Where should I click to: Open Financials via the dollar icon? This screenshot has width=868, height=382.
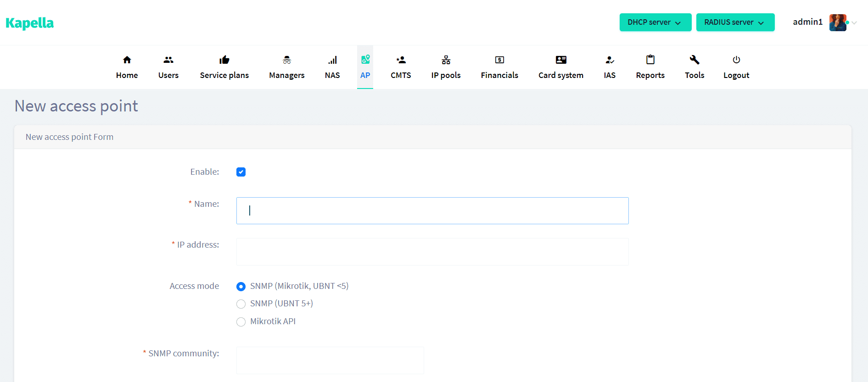pyautogui.click(x=499, y=60)
